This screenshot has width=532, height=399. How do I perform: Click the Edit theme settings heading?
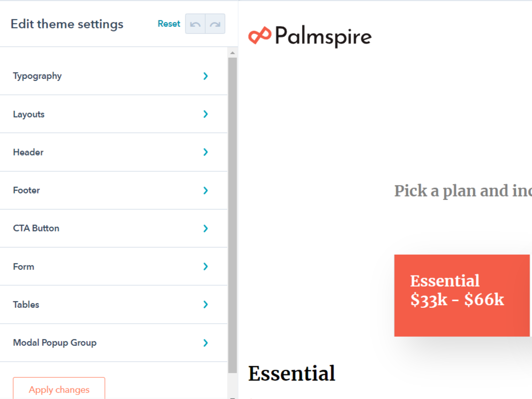pos(66,24)
